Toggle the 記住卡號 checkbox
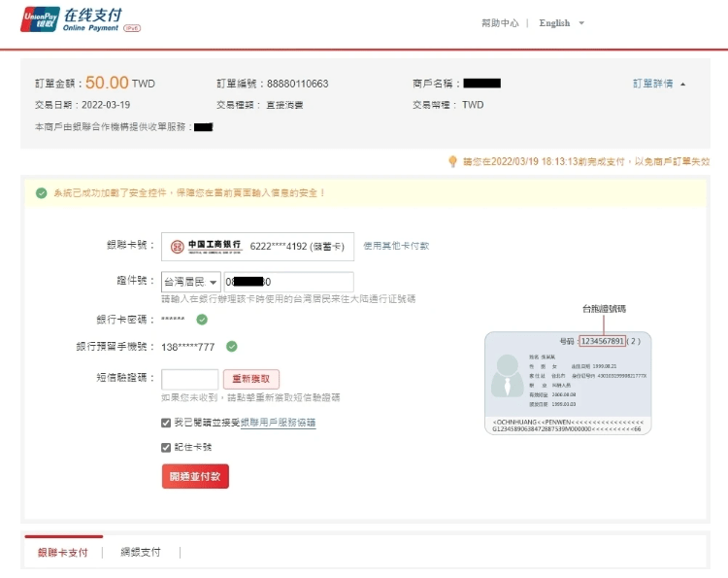 tap(166, 448)
